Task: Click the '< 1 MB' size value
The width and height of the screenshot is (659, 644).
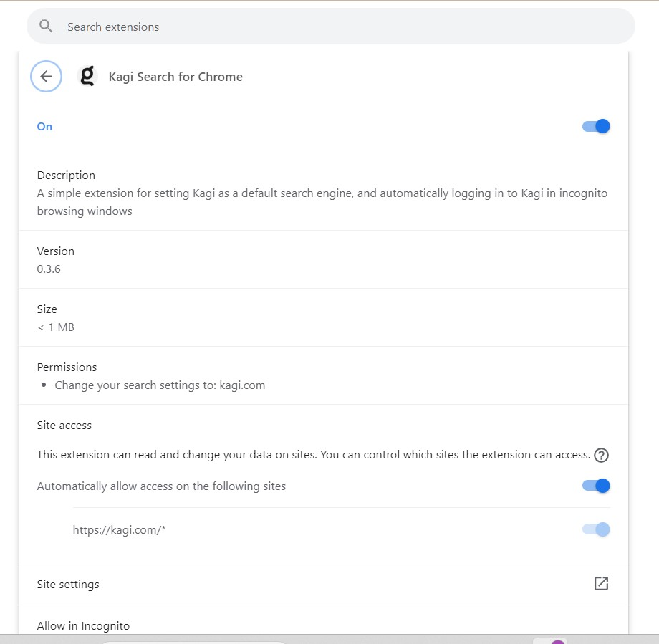Action: pos(56,327)
